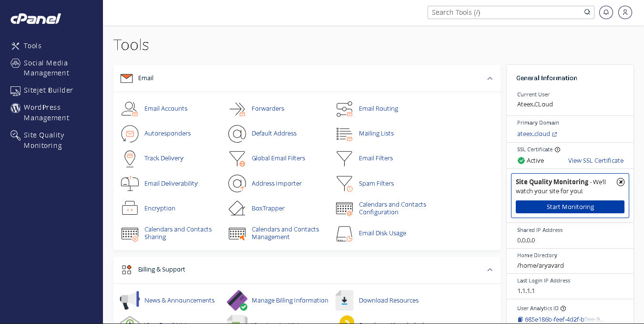Click the Calendars and Contacts Sharing link
The height and width of the screenshot is (324, 644).
coord(178,233)
